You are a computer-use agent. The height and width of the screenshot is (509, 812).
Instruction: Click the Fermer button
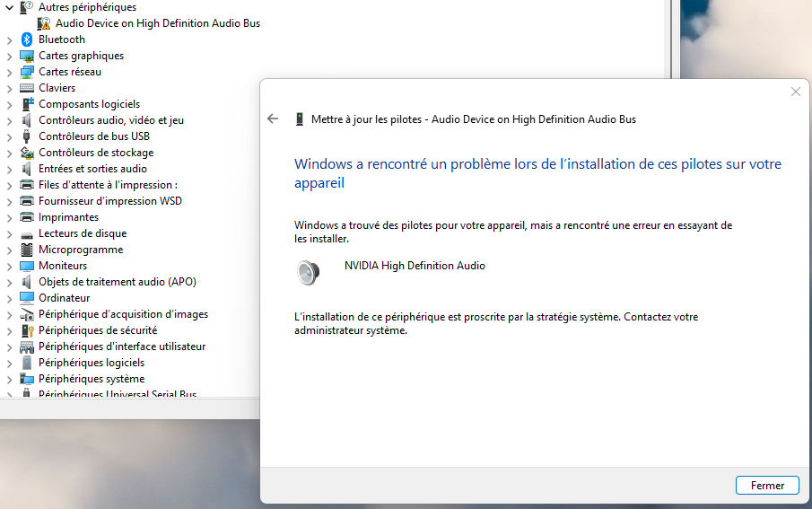point(767,485)
